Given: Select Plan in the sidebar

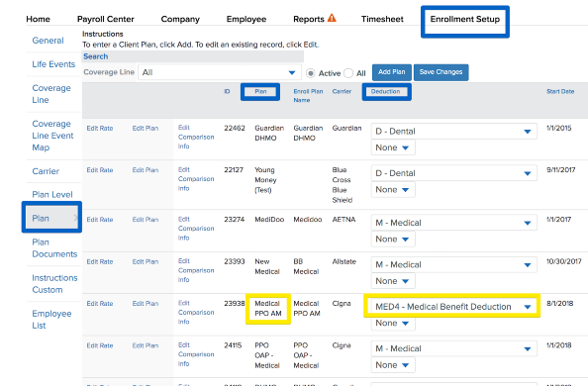Looking at the screenshot, I should 41,219.
